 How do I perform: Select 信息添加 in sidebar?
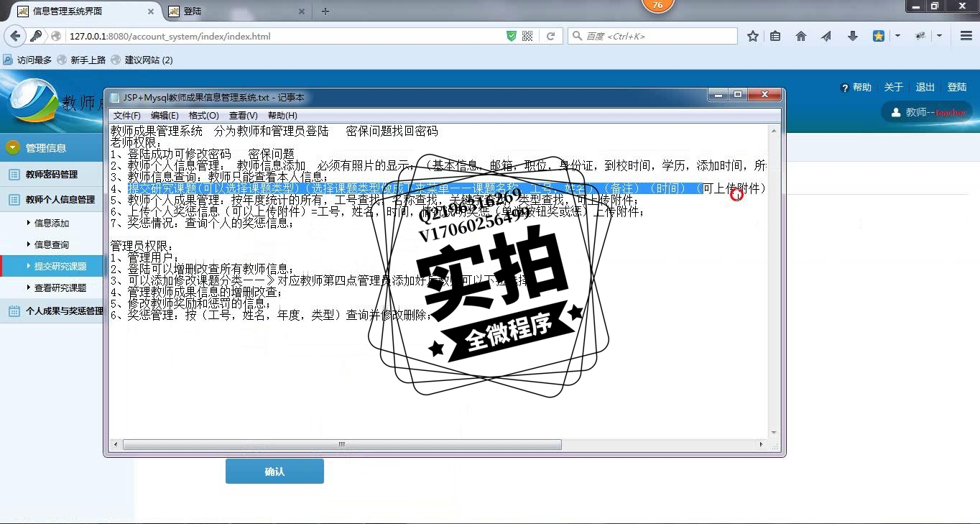pyautogui.click(x=52, y=223)
